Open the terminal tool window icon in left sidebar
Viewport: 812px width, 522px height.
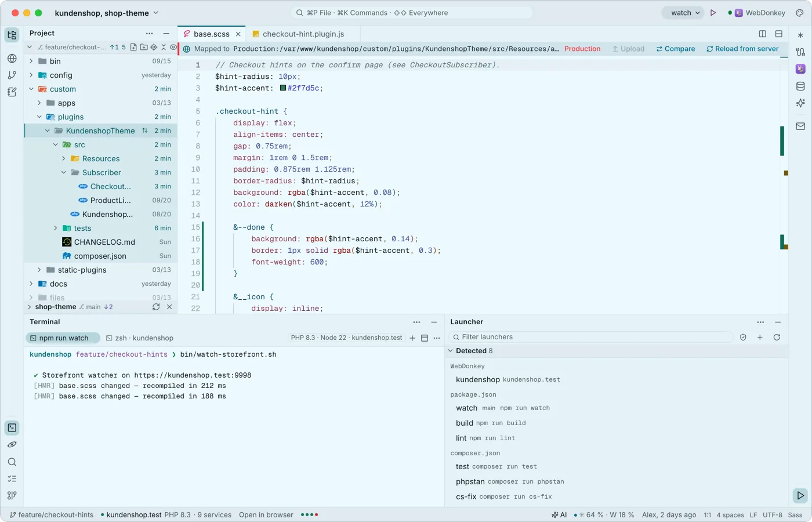12,427
